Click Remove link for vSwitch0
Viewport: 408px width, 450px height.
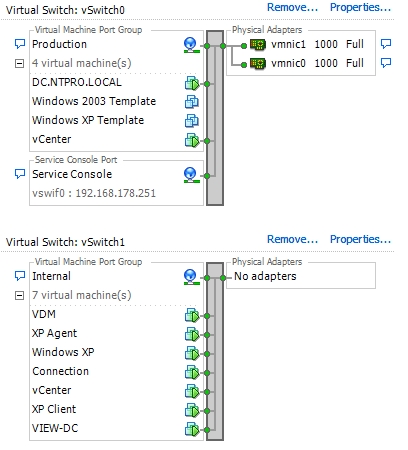point(292,7)
